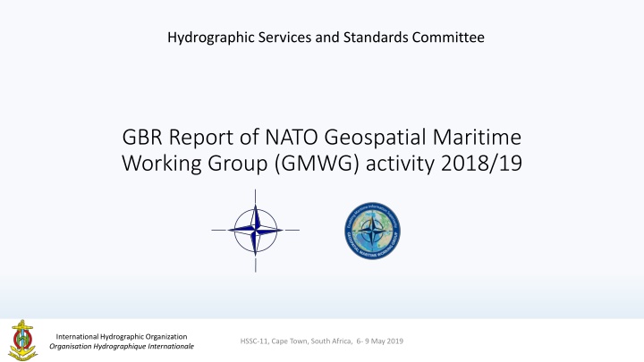The image size is (644, 362).
Task: Click the small NATO star inside round badge
Action: pyautogui.click(x=373, y=231)
